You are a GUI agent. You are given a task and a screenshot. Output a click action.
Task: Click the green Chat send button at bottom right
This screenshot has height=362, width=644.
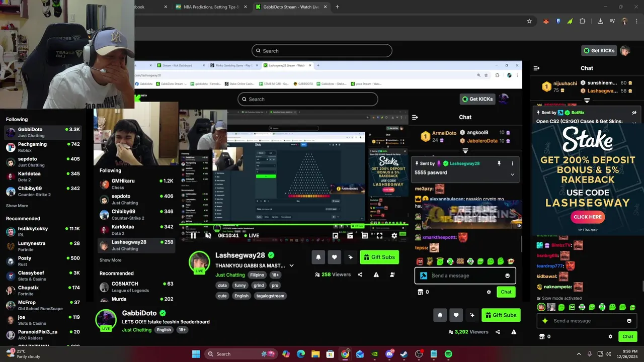[x=628, y=337]
